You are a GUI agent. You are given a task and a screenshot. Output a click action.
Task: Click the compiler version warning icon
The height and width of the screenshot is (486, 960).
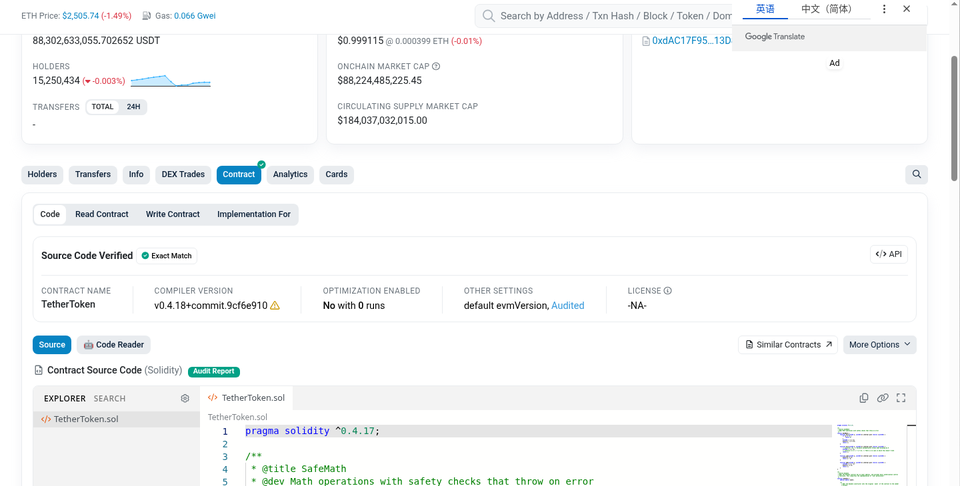pyautogui.click(x=275, y=305)
